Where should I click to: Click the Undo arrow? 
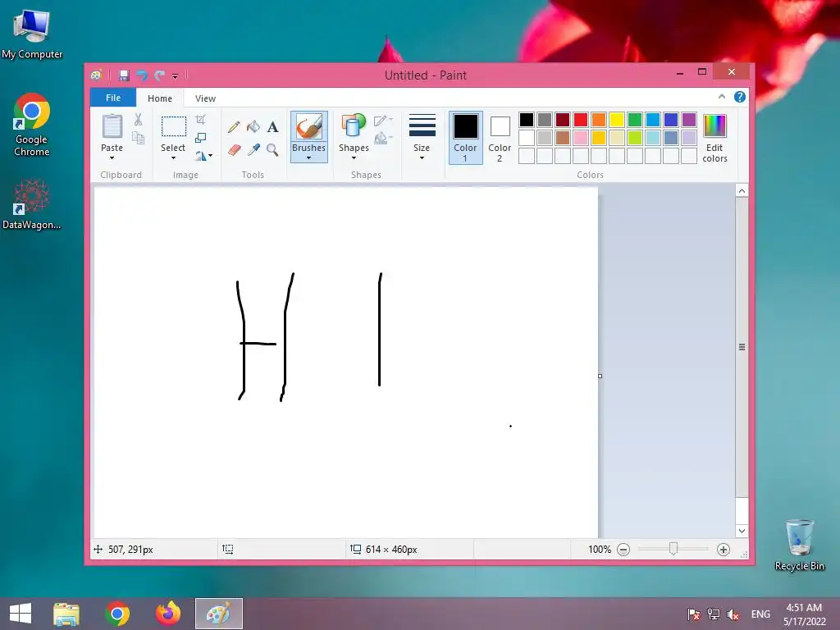coord(142,75)
